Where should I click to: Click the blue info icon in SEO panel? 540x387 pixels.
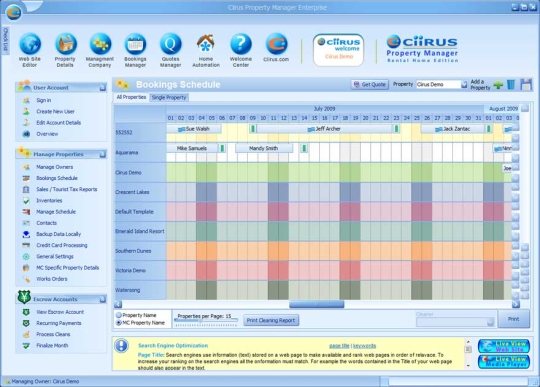[122, 346]
